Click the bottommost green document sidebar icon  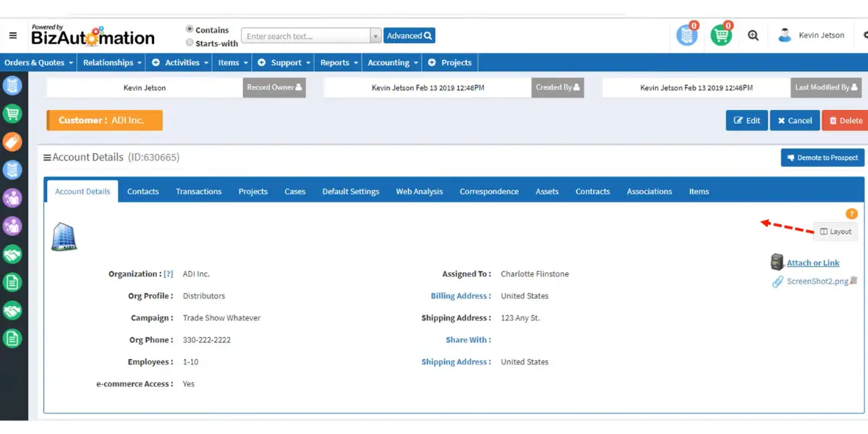pos(12,339)
